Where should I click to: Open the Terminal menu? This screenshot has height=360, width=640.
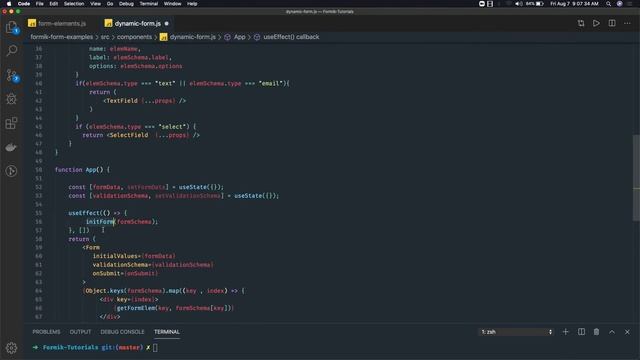(149, 4)
